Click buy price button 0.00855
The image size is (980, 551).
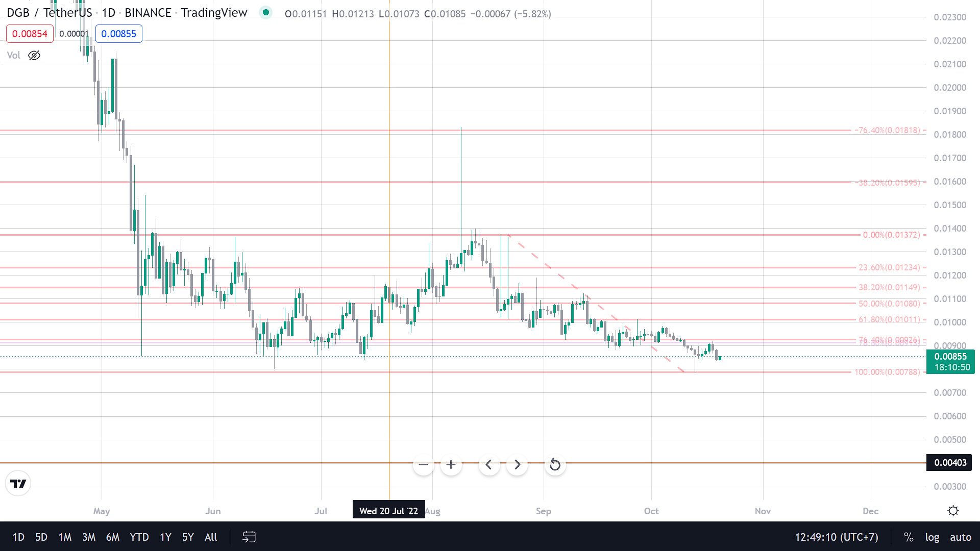[119, 34]
